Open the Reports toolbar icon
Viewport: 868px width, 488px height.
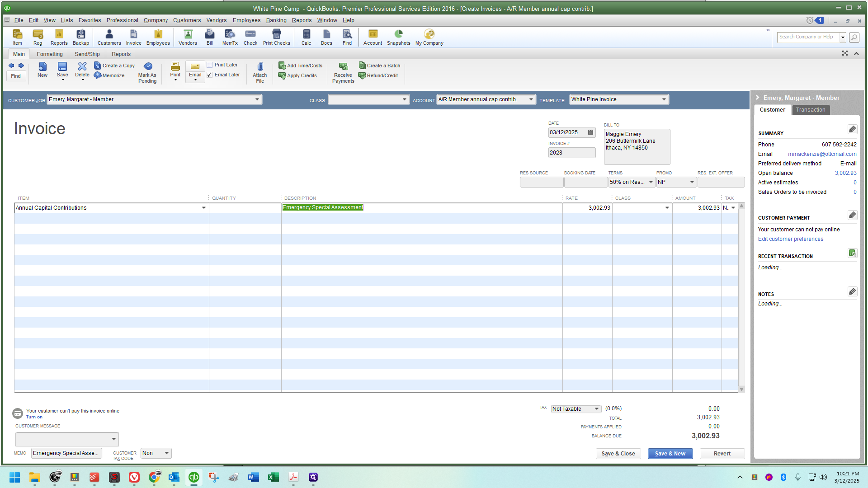tap(59, 37)
